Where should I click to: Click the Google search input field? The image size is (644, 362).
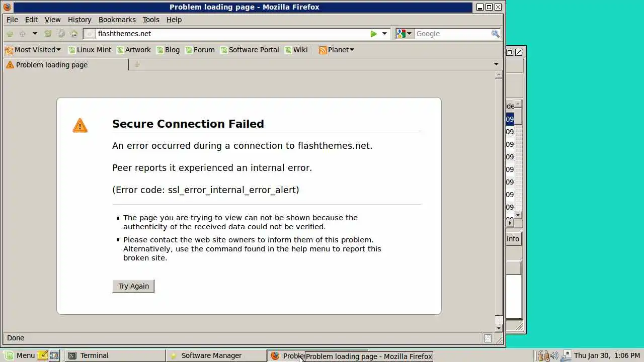click(452, 34)
